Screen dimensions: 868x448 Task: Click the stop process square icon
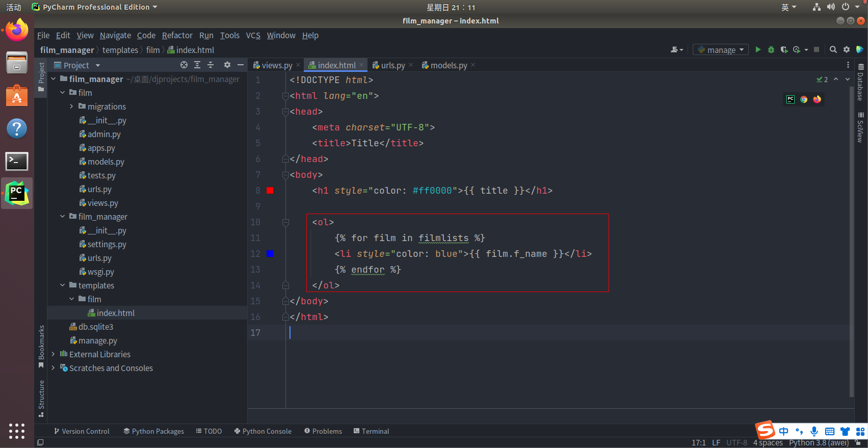click(x=817, y=49)
